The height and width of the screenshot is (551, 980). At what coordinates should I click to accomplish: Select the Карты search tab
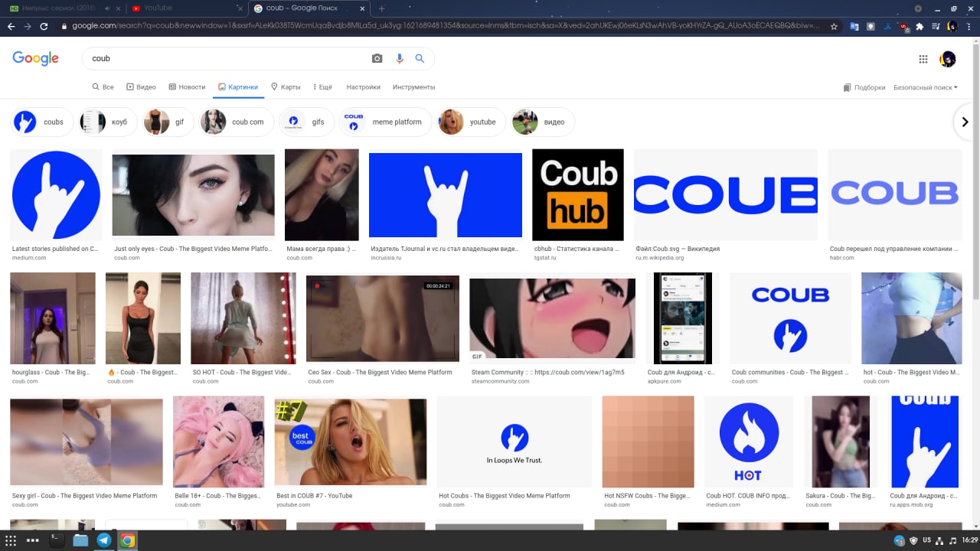(286, 87)
